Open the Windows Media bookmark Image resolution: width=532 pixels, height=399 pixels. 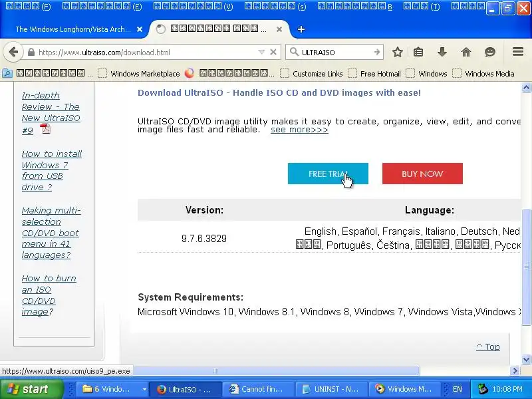click(483, 74)
